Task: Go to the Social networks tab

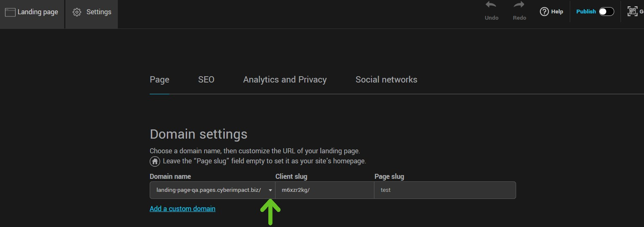Action: (x=386, y=80)
